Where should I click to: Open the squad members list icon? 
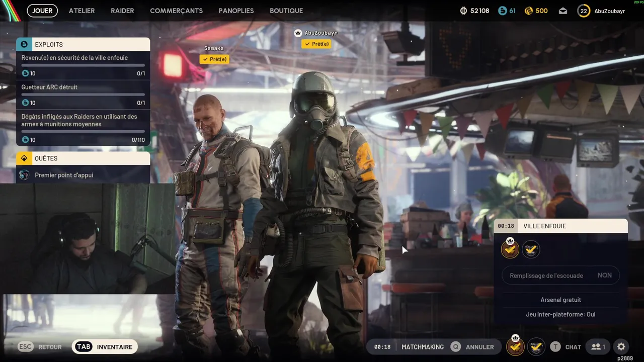[598, 346]
